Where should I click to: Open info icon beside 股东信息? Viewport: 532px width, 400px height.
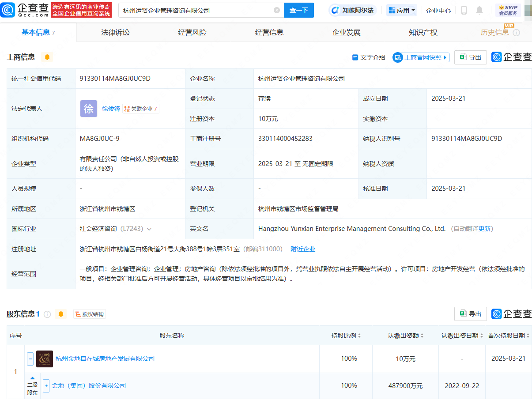pos(47,314)
